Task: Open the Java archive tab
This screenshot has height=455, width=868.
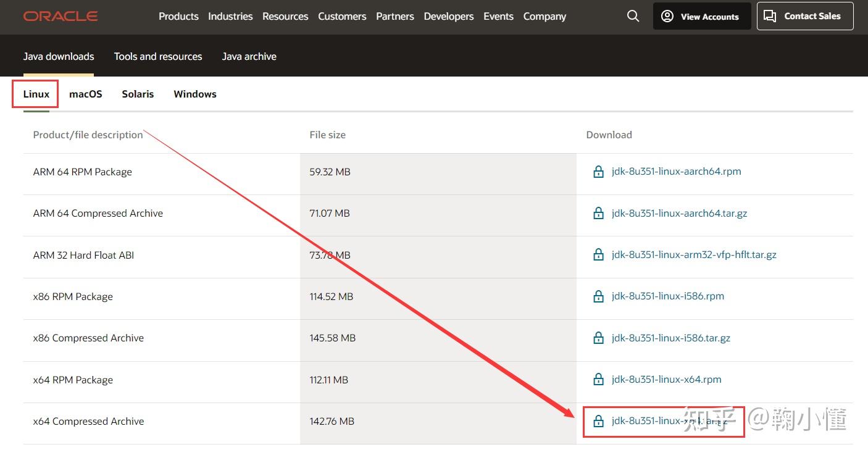Action: coord(249,57)
